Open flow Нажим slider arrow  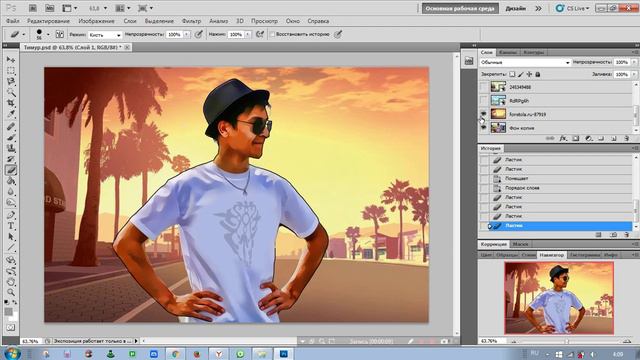[247, 35]
